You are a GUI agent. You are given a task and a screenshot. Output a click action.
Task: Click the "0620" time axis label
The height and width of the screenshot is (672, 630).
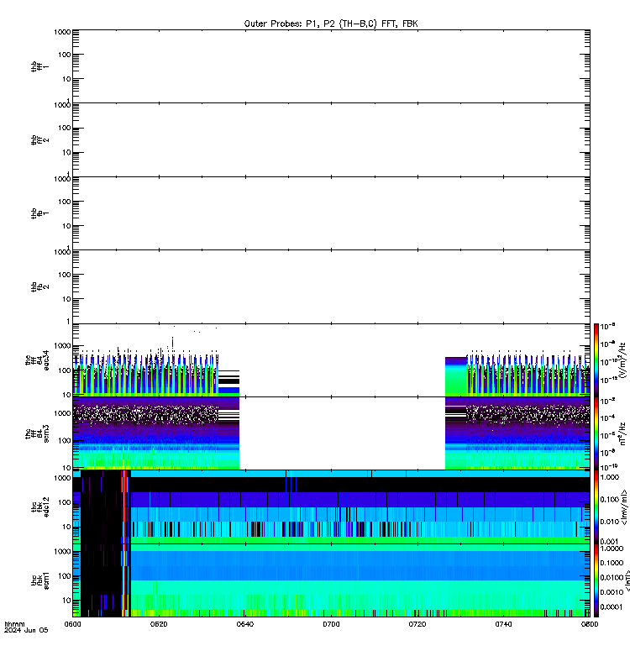tap(159, 624)
